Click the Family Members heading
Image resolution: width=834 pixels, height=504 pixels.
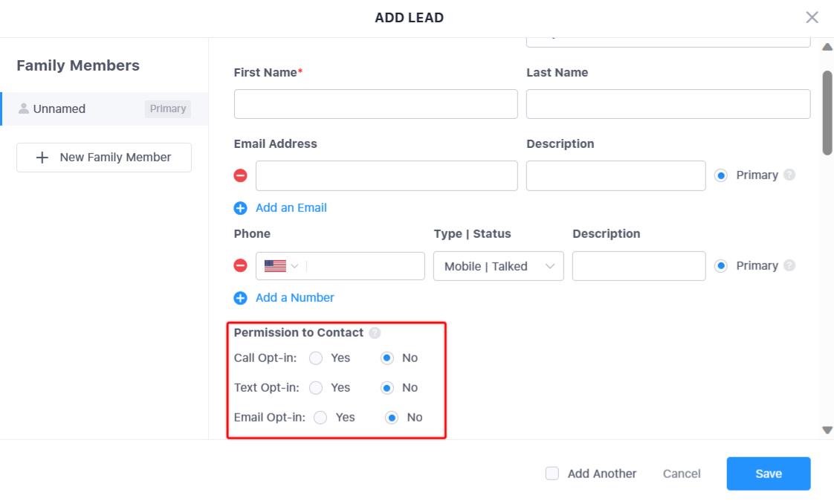click(78, 65)
